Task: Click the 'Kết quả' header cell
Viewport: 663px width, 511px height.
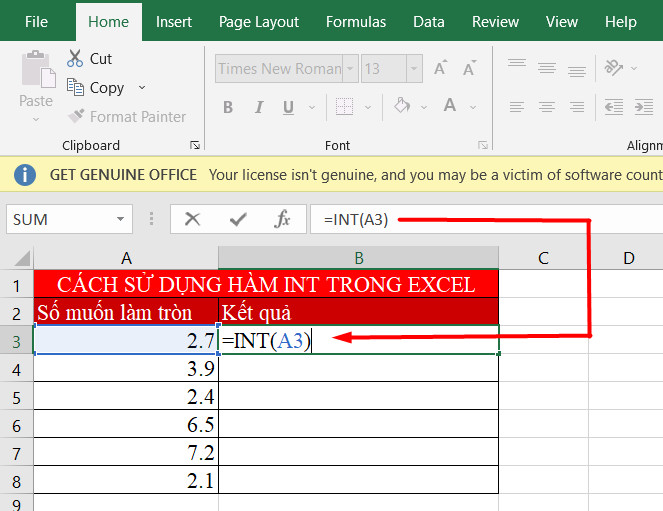Action: (x=359, y=312)
